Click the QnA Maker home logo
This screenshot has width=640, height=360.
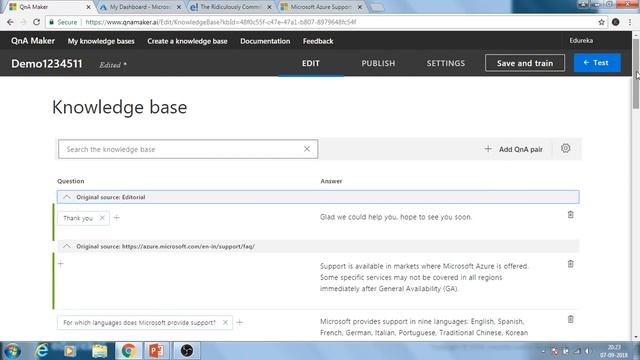click(x=33, y=41)
